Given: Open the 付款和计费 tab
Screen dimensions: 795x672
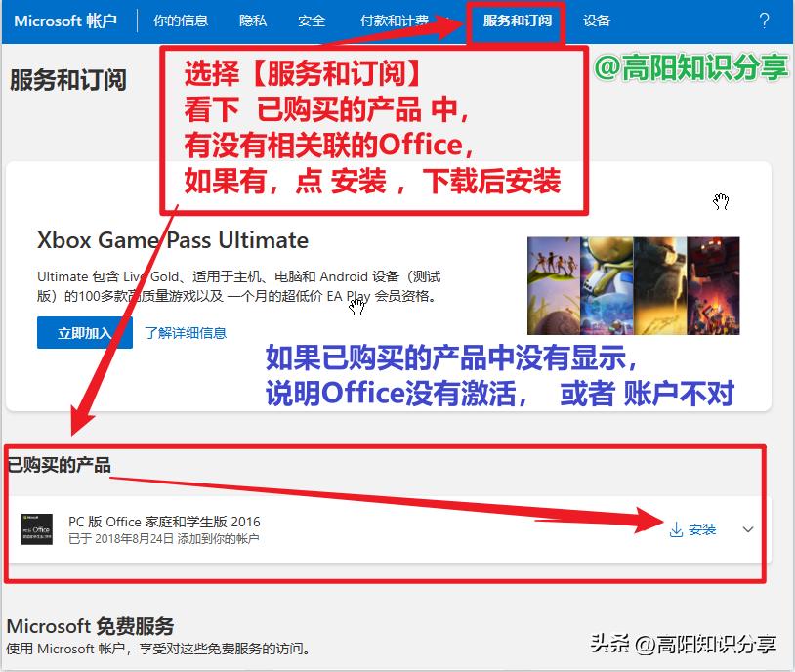Looking at the screenshot, I should 395,20.
